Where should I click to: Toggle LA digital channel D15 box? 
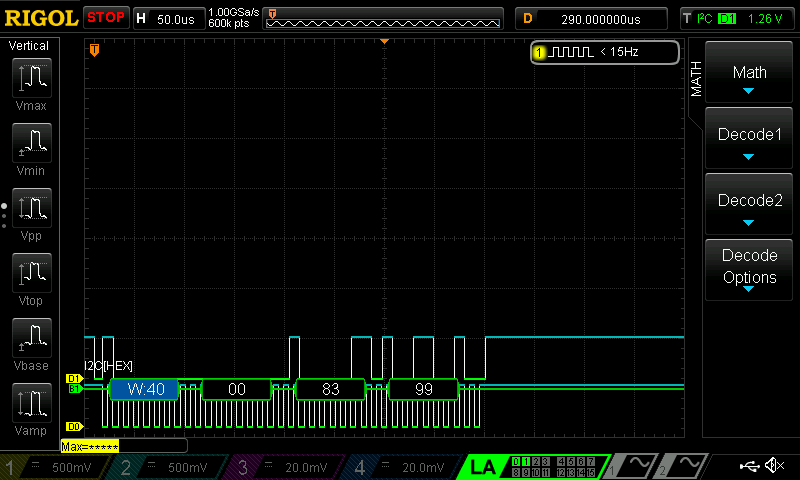(x=591, y=473)
